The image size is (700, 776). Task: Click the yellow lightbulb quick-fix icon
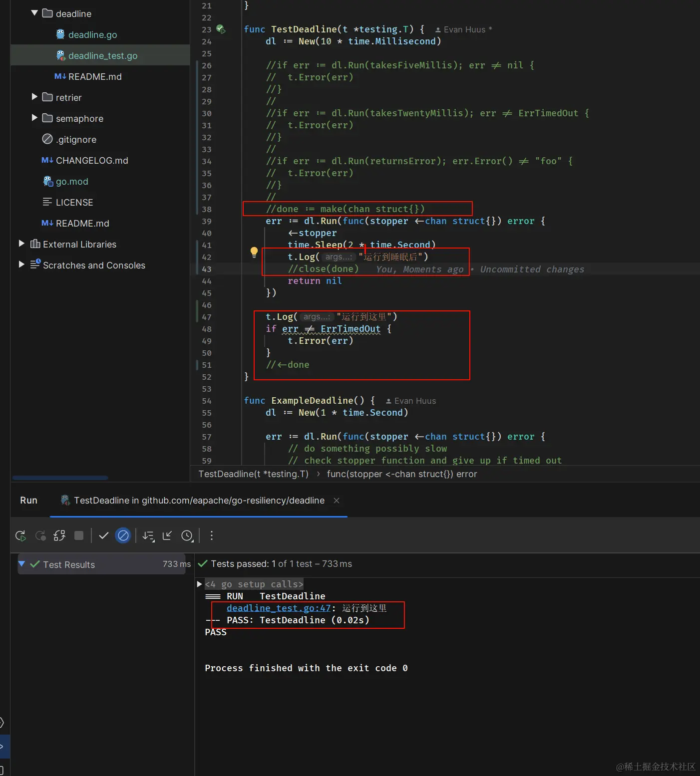(254, 252)
